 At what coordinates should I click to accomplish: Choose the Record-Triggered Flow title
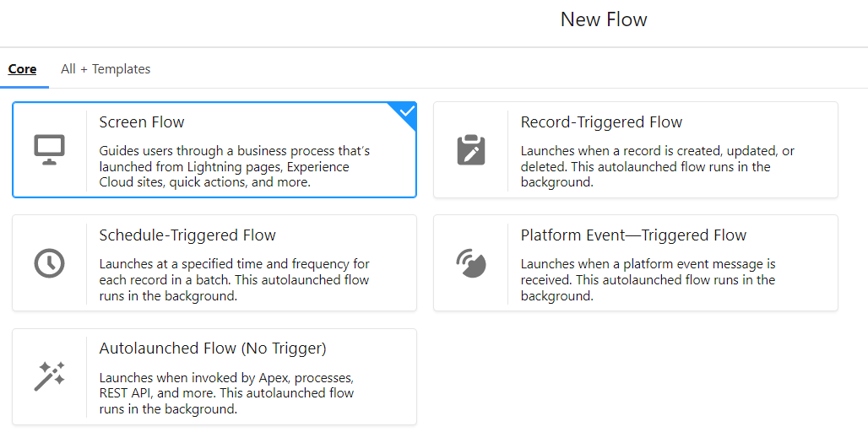[601, 122]
